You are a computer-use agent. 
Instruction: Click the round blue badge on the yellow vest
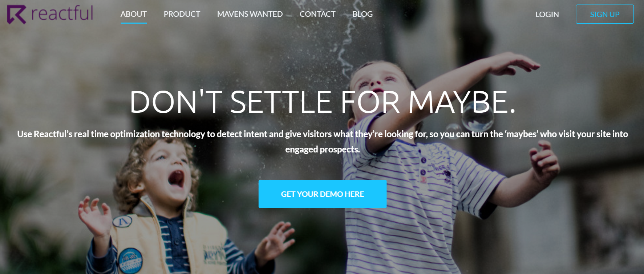130,261
